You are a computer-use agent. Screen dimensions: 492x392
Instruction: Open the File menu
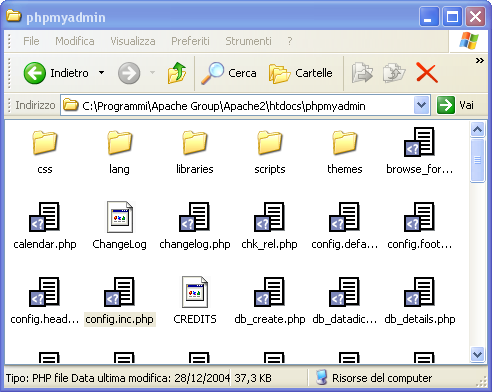coord(31,41)
